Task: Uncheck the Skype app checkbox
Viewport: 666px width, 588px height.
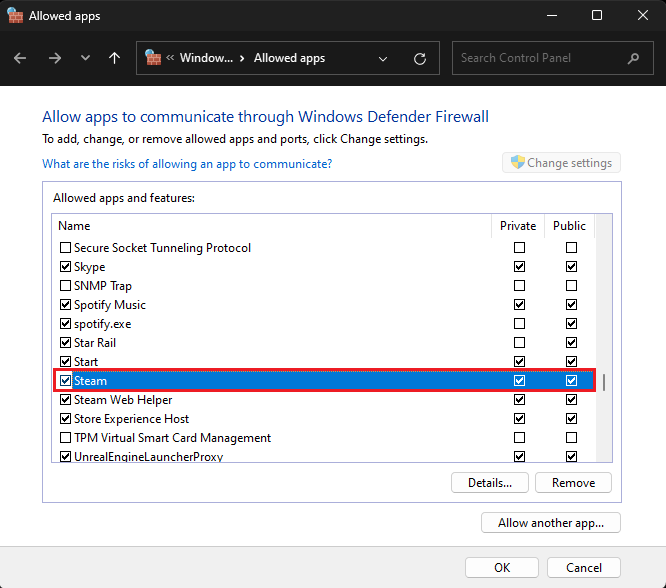Action: coord(66,267)
